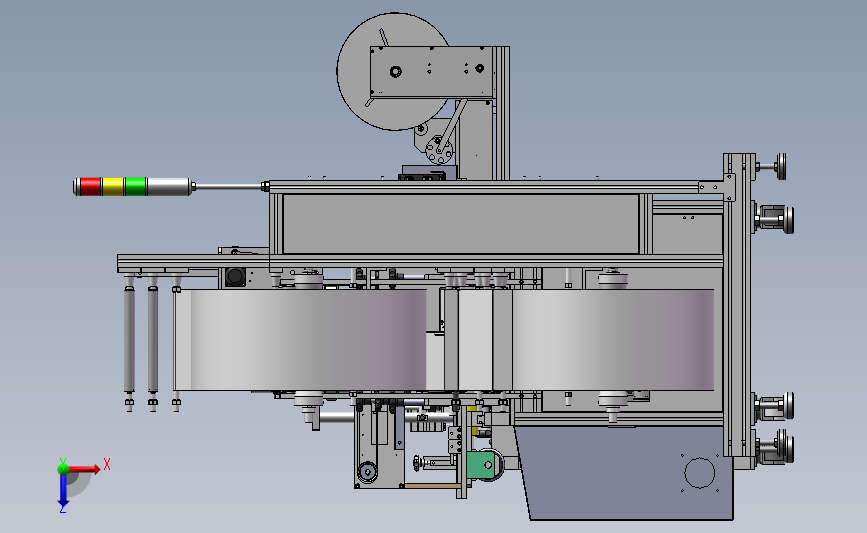Click the red X axis arrow of the triad
867x533 pixels.
coord(84,469)
